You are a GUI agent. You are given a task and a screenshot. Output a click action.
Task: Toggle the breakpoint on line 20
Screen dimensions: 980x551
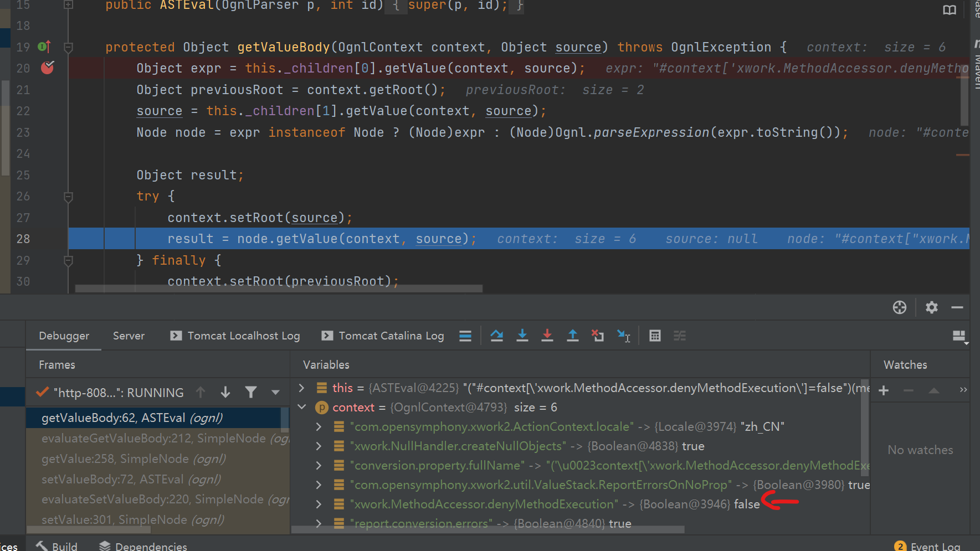(47, 68)
